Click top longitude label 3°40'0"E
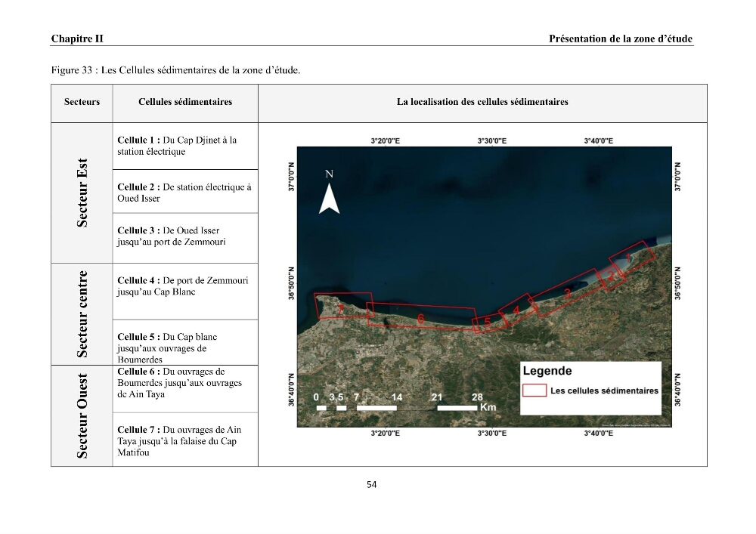This screenshot has width=756, height=534. pyautogui.click(x=598, y=141)
